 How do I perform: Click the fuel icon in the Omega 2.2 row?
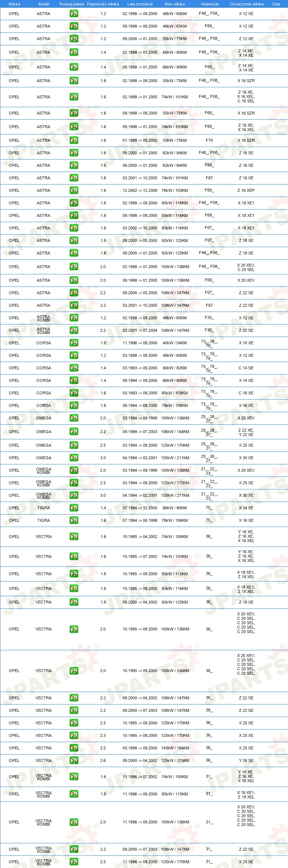tap(74, 432)
